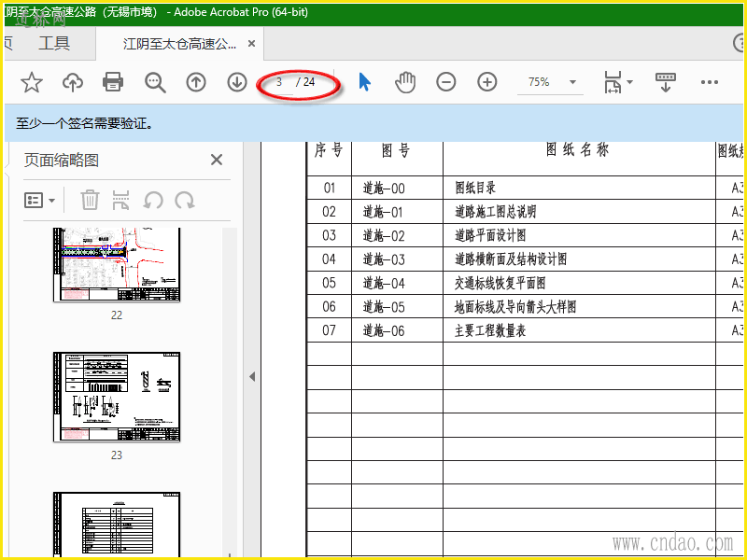747x560 pixels.
Task: Expand the fit page options arrow
Action: point(629,82)
